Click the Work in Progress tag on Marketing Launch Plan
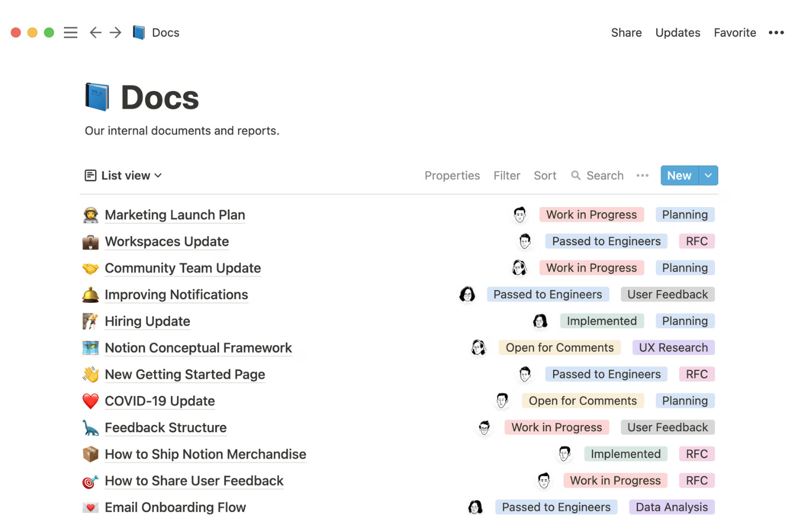 click(x=591, y=214)
